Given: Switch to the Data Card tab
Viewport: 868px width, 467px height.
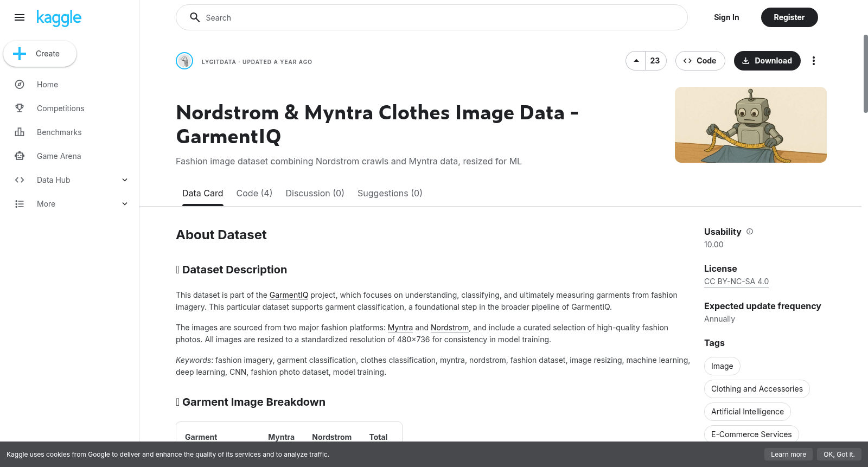Looking at the screenshot, I should pyautogui.click(x=202, y=193).
